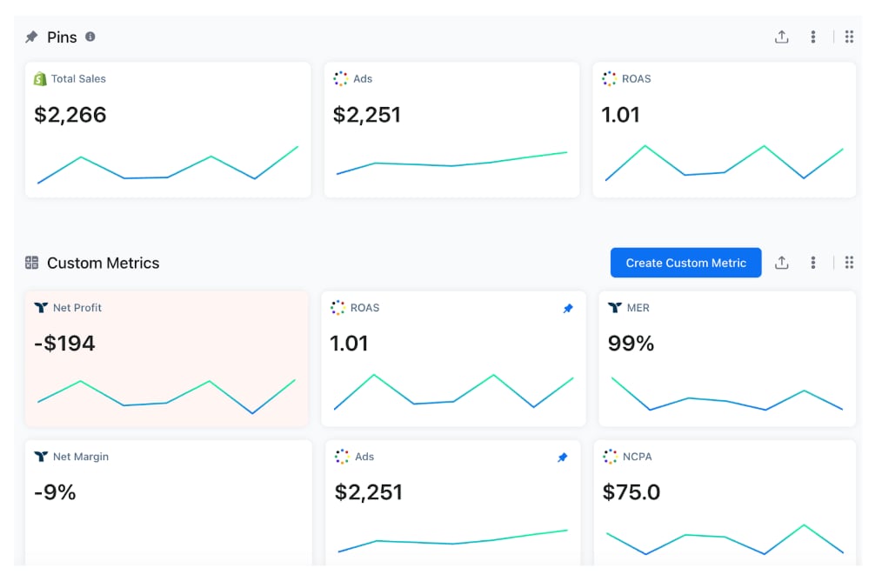
Task: Open the MER metric card
Action: (x=726, y=358)
